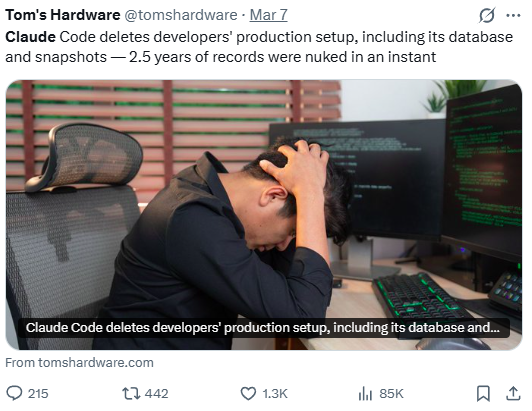Click the 215 replies count
This screenshot has height=411, width=532.
38,394
